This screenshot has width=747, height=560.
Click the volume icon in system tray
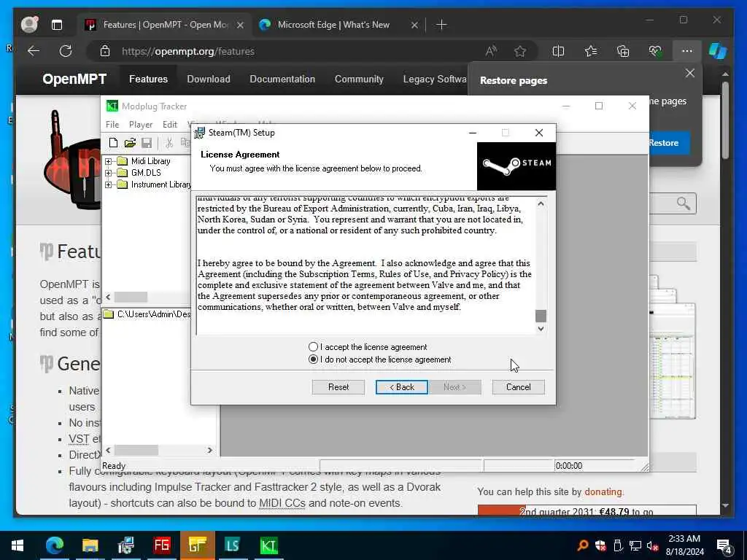pyautogui.click(x=653, y=545)
